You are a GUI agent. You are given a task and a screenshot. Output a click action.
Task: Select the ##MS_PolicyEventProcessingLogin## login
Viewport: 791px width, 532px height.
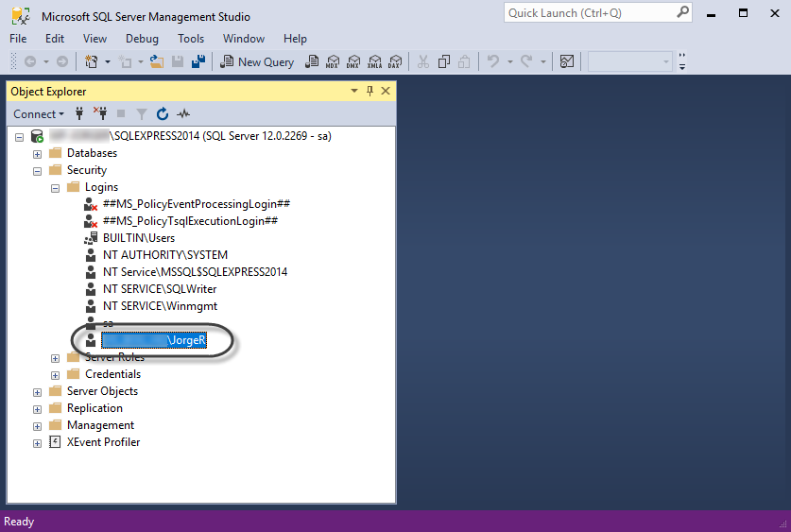click(197, 204)
